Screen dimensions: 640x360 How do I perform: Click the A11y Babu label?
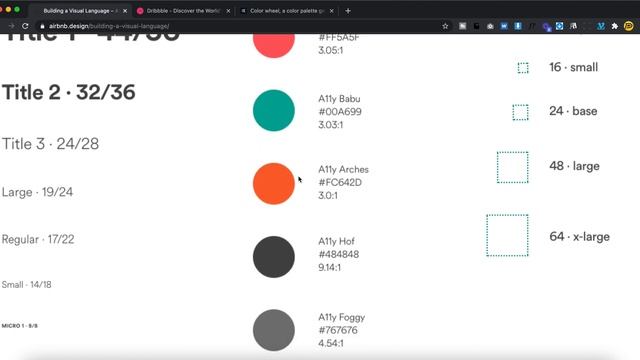(339, 99)
